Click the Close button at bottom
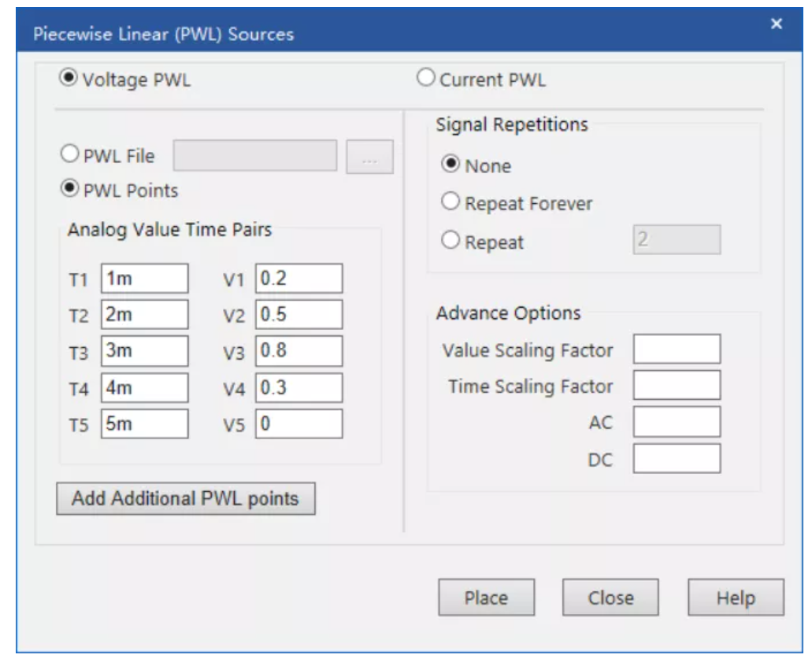The height and width of the screenshot is (662, 812). (x=610, y=598)
